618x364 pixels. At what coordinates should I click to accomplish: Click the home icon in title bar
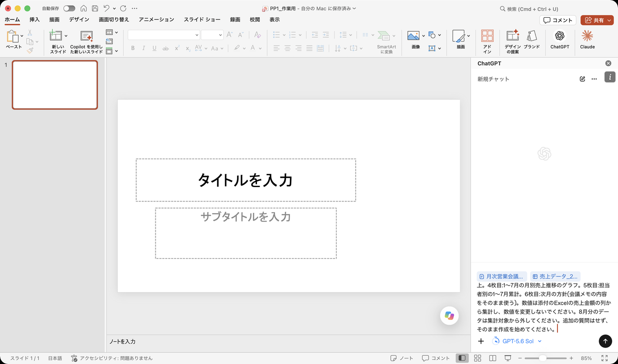83,8
